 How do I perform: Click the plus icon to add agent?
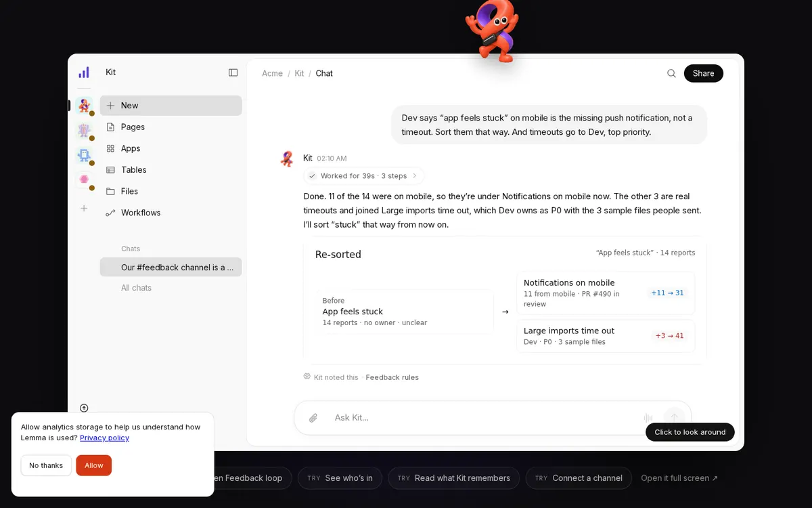pos(84,208)
